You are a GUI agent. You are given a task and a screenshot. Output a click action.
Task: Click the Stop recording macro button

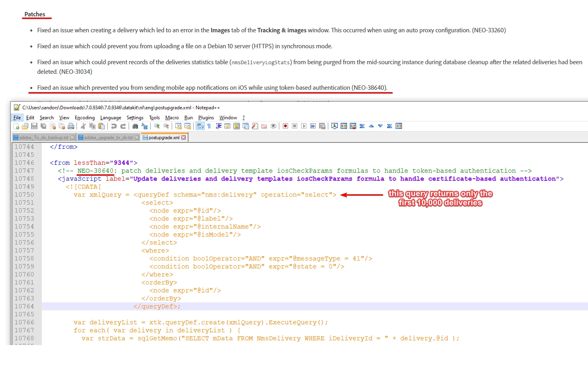295,126
